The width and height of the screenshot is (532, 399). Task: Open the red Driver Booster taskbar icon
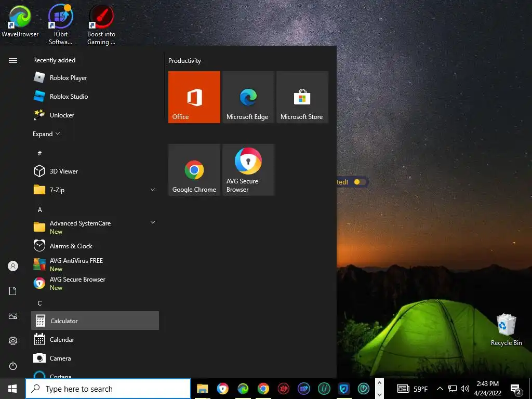pyautogui.click(x=284, y=389)
